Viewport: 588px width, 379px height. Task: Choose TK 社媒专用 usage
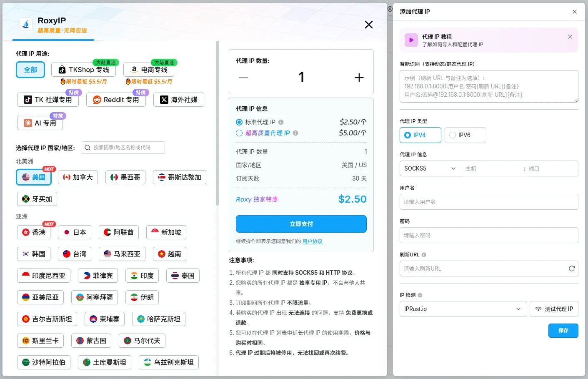click(x=48, y=100)
